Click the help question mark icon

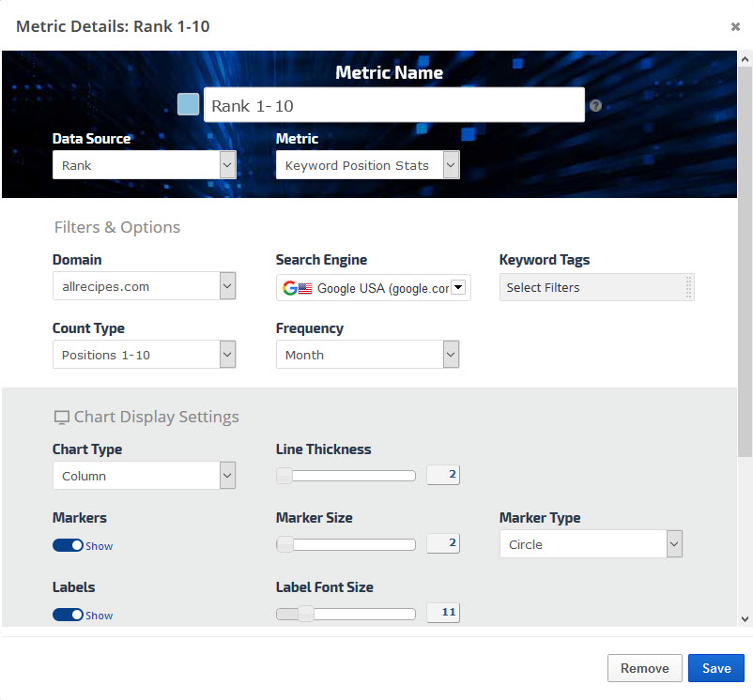(595, 106)
